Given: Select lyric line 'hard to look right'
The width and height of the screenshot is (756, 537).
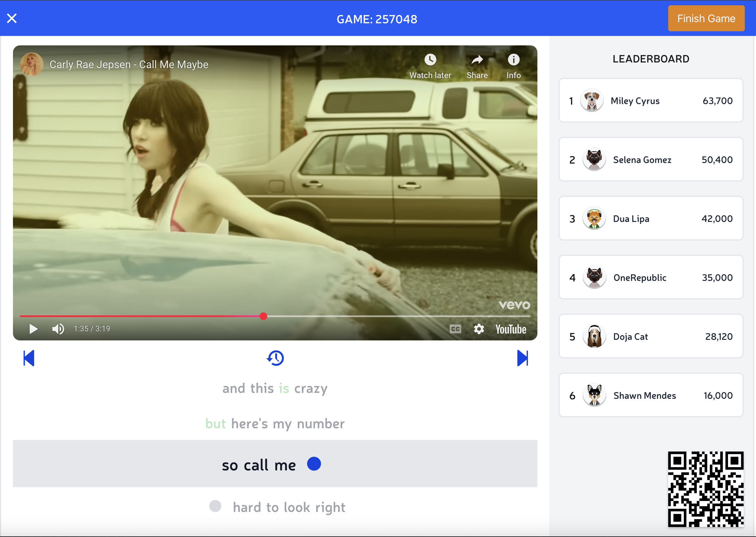Looking at the screenshot, I should [289, 507].
